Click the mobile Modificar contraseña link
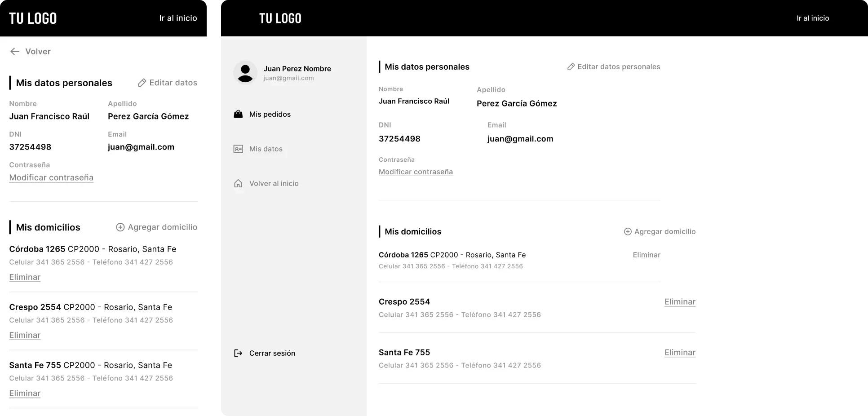Image resolution: width=868 pixels, height=416 pixels. (51, 178)
